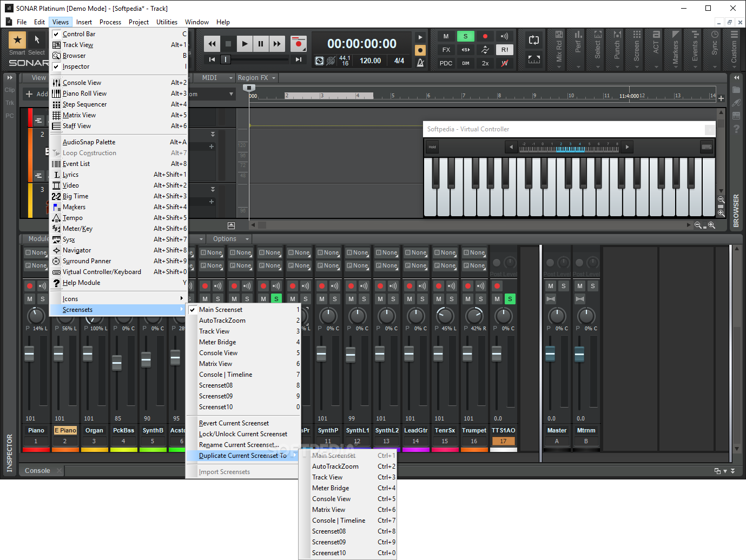Viewport: 746px width, 560px height.
Task: Select the Select tool arrow icon
Action: [37, 39]
